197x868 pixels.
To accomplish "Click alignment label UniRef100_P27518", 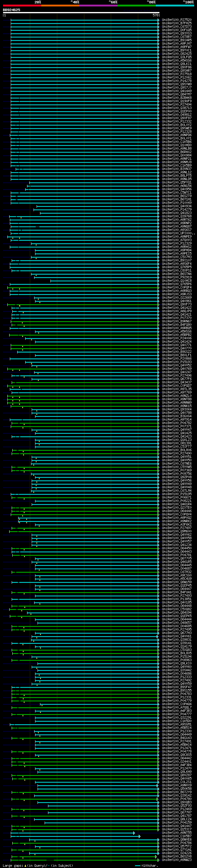I will coord(177,74).
